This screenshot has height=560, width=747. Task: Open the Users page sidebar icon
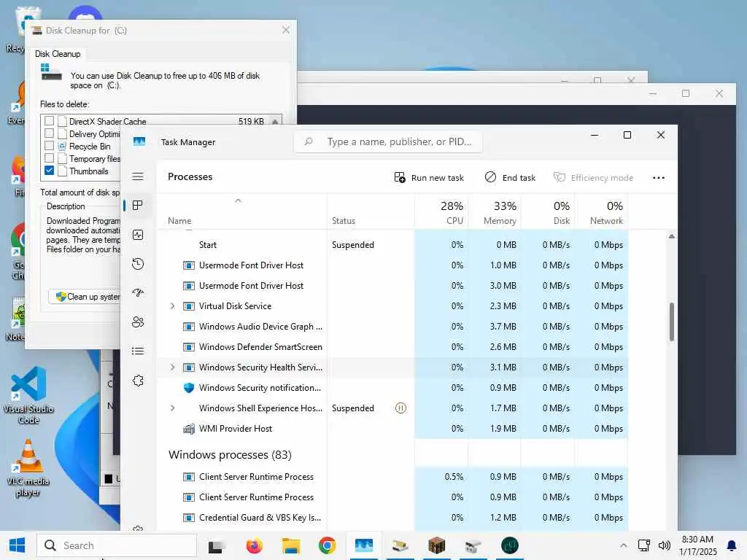point(138,322)
